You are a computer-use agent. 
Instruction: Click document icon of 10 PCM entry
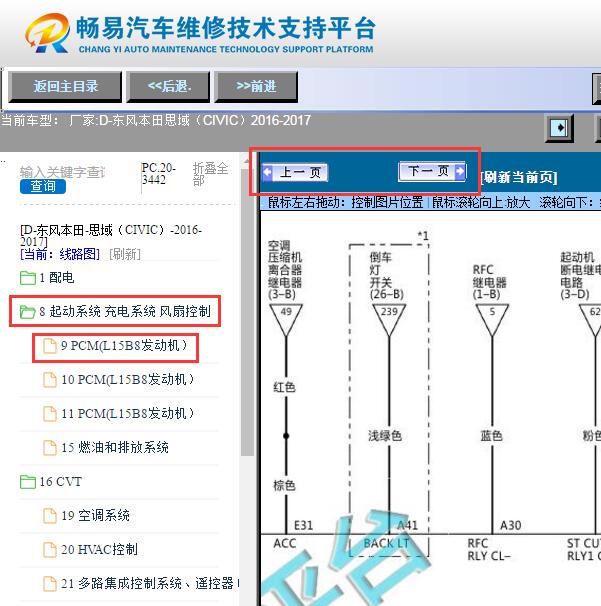point(49,380)
